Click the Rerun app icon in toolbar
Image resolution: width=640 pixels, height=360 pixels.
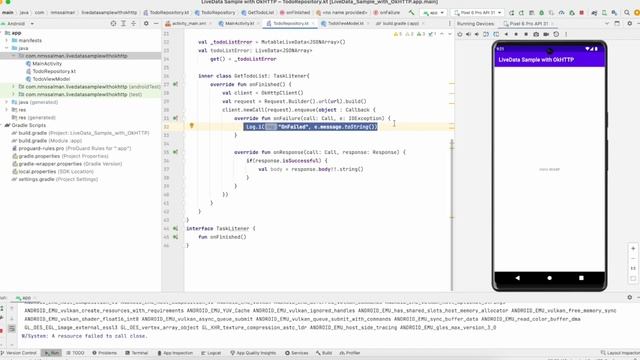(x=511, y=13)
